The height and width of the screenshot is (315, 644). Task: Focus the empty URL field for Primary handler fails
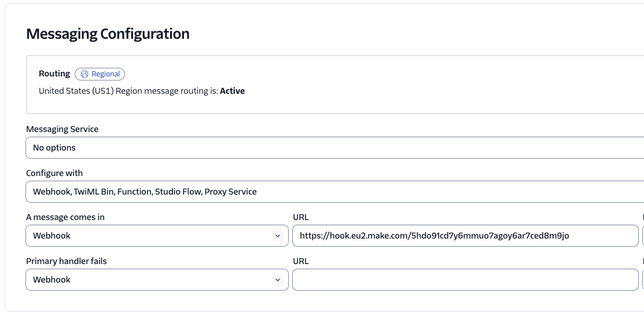[465, 280]
